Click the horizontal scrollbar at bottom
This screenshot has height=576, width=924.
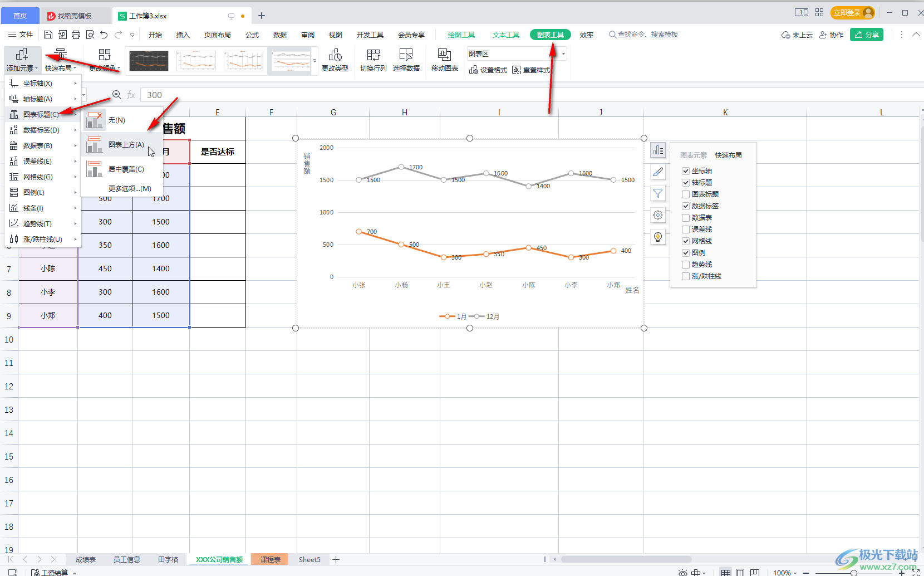(x=626, y=559)
